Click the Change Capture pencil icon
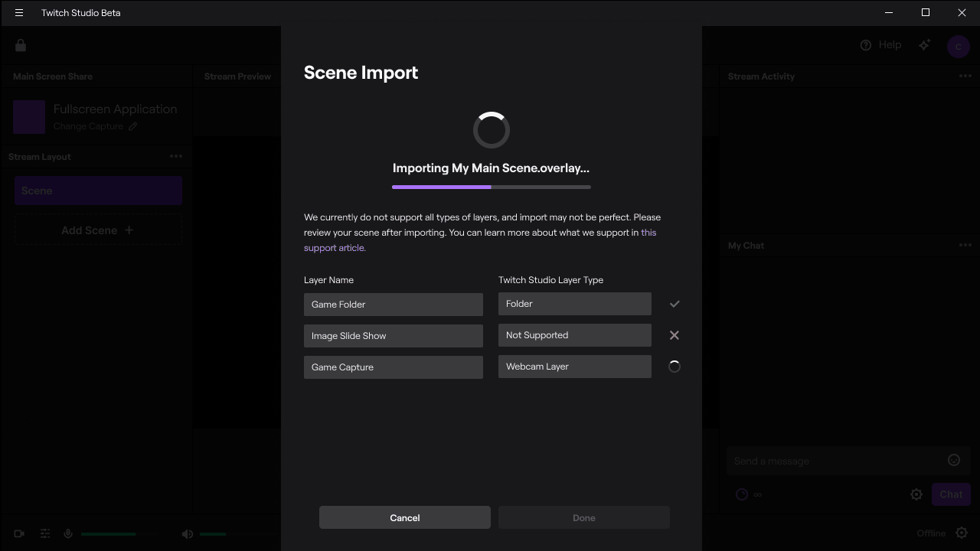980x551 pixels. point(133,126)
